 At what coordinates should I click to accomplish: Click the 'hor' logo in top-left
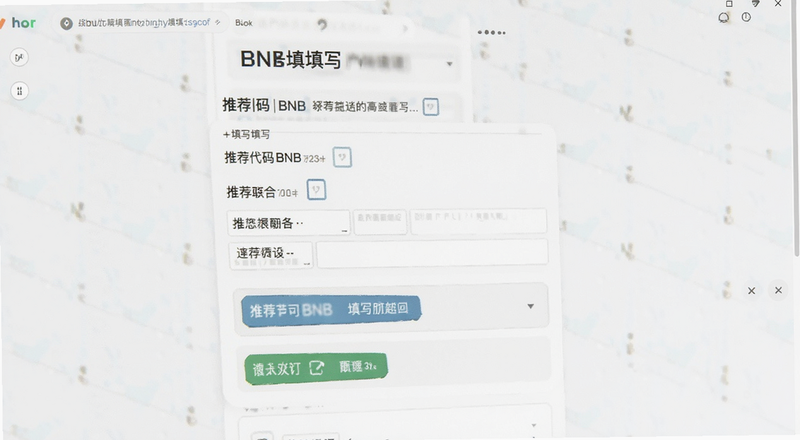coord(23,23)
